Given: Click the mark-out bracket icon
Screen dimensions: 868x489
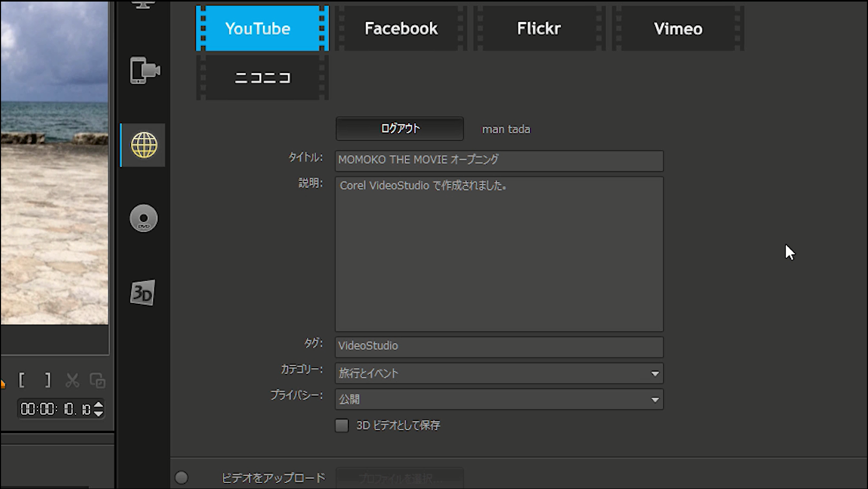Looking at the screenshot, I should [x=47, y=380].
